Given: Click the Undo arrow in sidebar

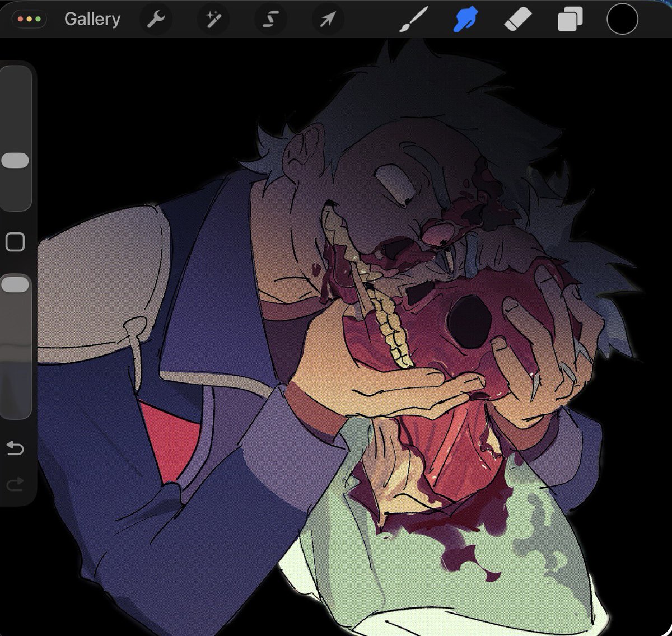Looking at the screenshot, I should click(x=15, y=448).
